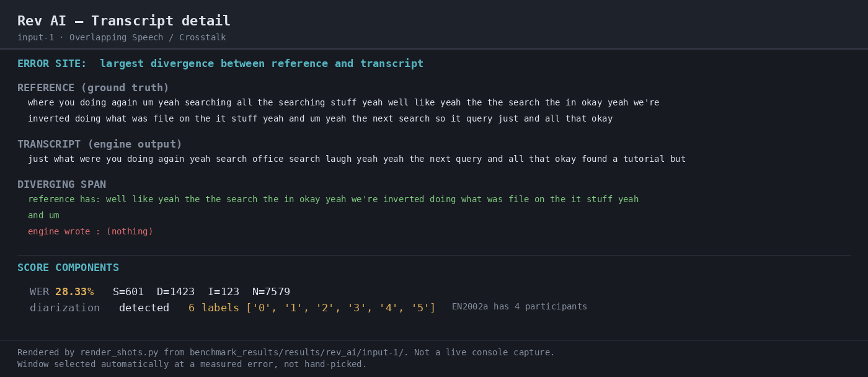The width and height of the screenshot is (868, 377).
Task: Select the 'input-1 · Overlapping Speech / Crosstalk' subtitle
Action: (122, 38)
